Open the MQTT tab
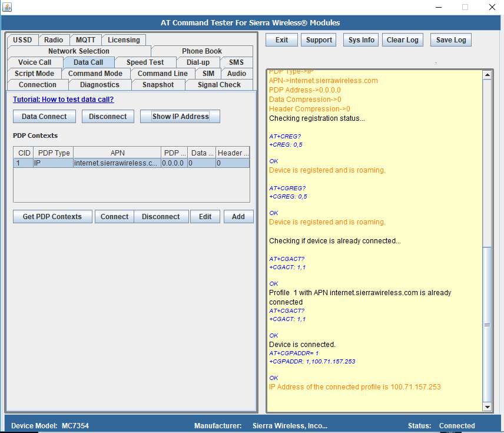504x433 pixels. pyautogui.click(x=85, y=40)
